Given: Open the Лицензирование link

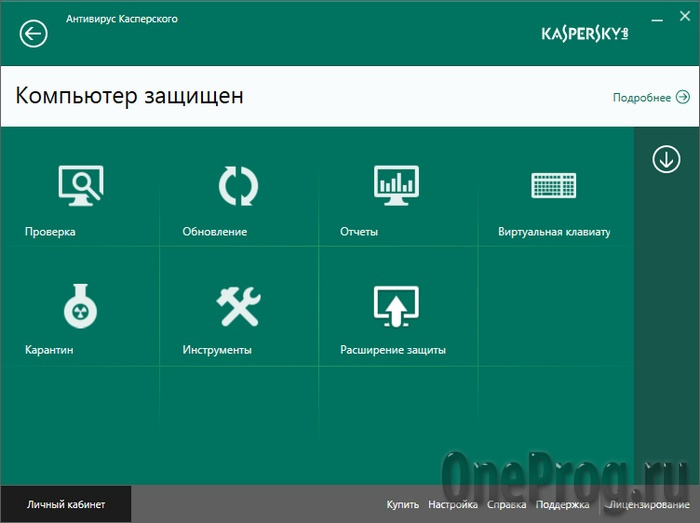Looking at the screenshot, I should coord(650,504).
